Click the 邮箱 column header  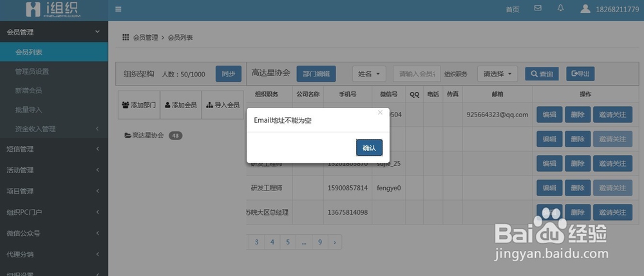[x=497, y=95]
